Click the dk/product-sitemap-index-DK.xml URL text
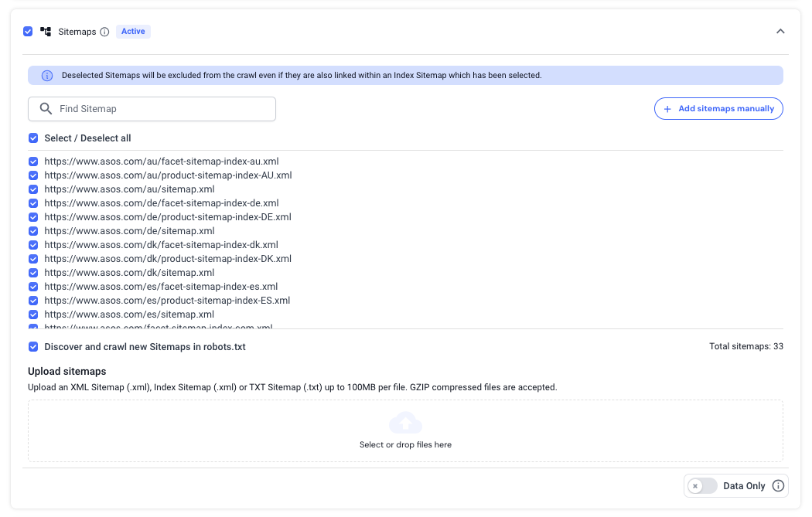 168,259
